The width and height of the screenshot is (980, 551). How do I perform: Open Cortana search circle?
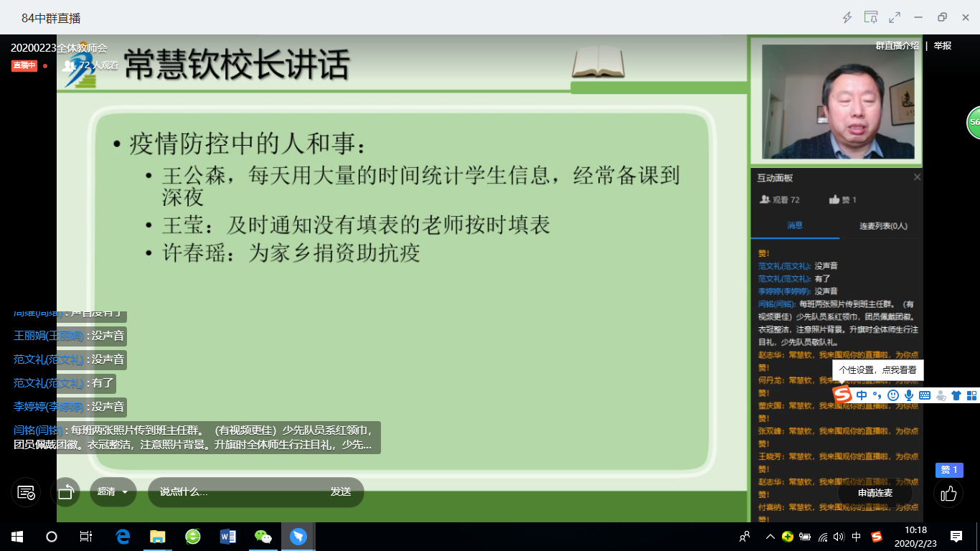pyautogui.click(x=52, y=536)
